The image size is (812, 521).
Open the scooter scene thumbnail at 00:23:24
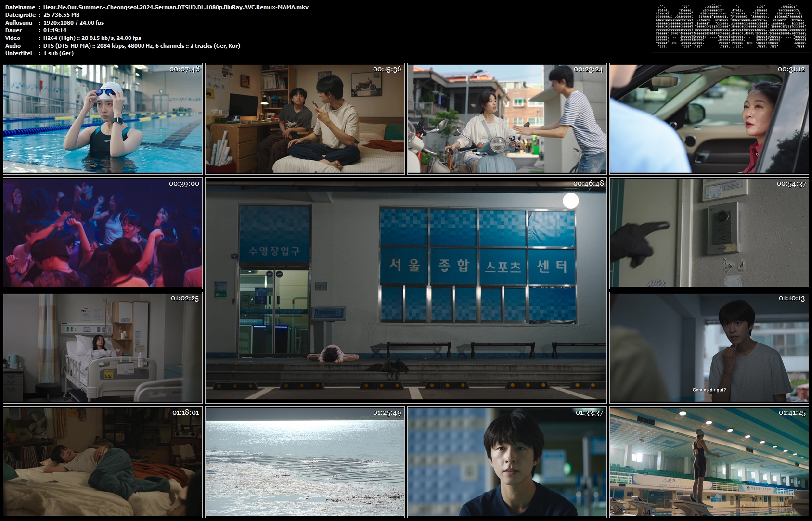507,118
